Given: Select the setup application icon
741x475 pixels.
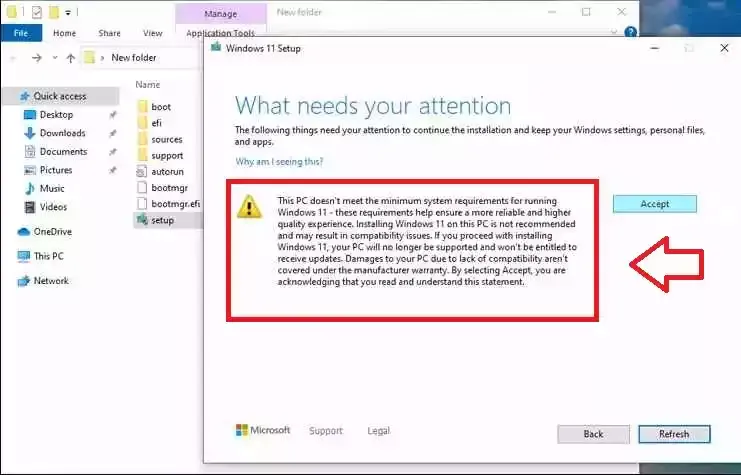Looking at the screenshot, I should click(142, 220).
